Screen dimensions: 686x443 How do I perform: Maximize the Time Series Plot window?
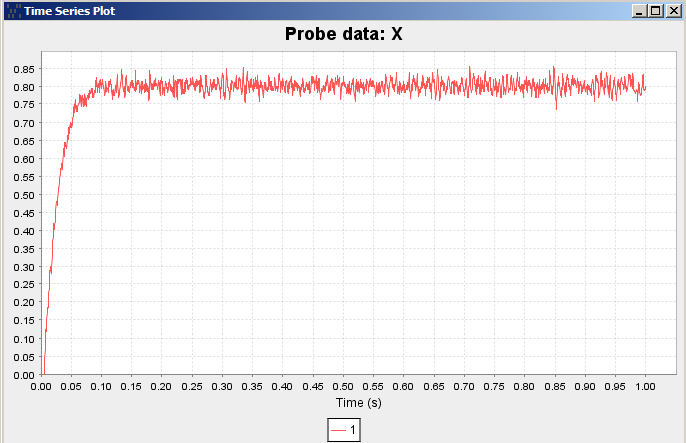pos(656,11)
